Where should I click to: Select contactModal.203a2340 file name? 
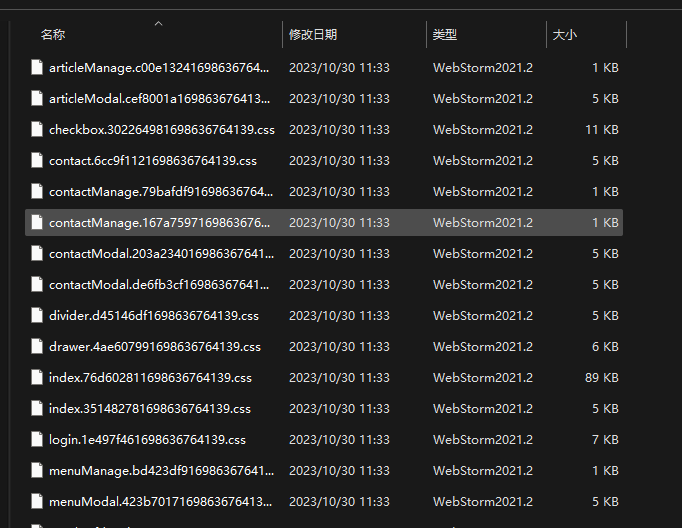click(160, 254)
